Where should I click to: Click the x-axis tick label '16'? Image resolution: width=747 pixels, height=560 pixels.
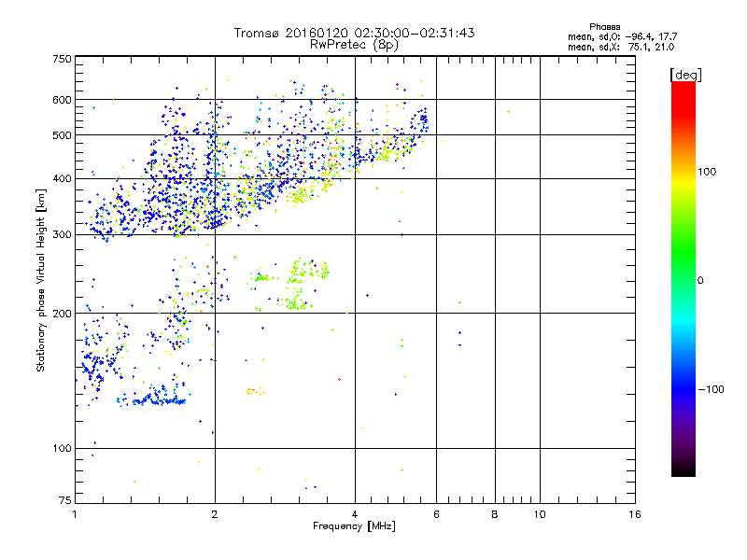635,514
